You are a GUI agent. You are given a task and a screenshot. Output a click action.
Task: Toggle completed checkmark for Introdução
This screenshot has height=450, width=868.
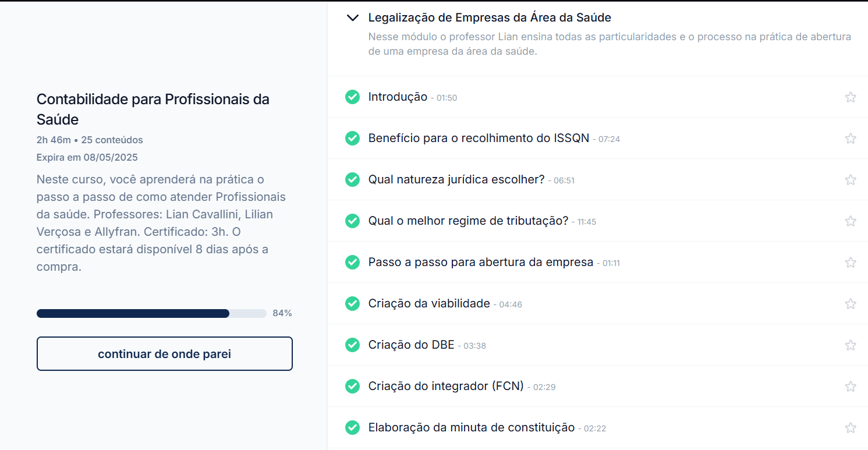[352, 97]
